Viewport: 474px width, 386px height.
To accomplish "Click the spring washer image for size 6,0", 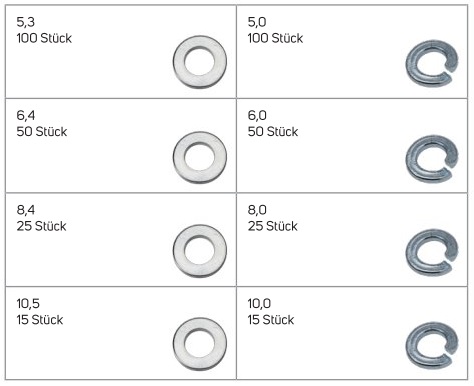I will (432, 159).
